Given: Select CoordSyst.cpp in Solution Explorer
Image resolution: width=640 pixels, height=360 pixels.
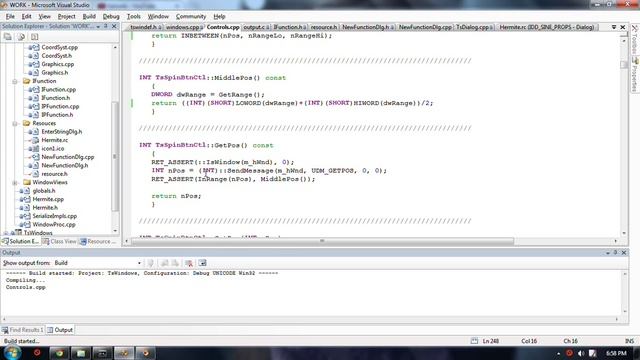Looking at the screenshot, I should point(60,47).
